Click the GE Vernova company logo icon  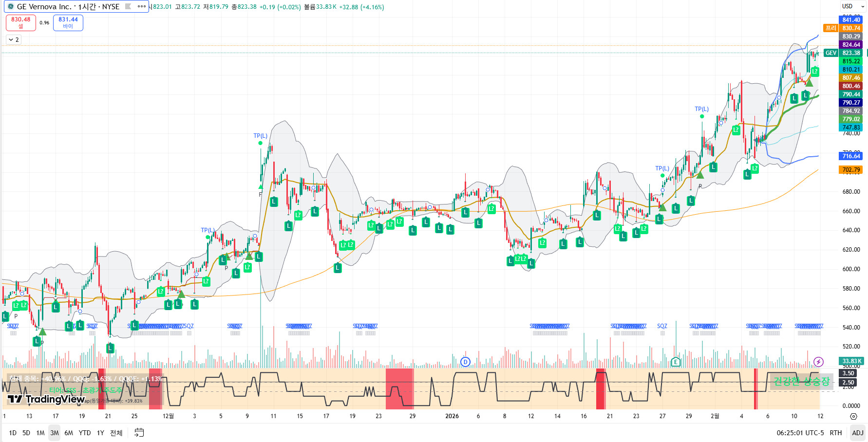(x=11, y=7)
